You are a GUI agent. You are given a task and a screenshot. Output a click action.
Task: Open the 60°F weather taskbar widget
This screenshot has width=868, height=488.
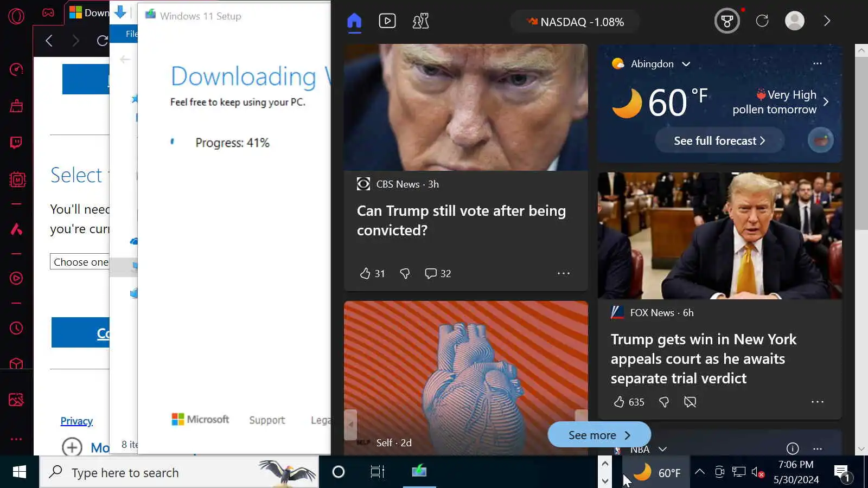click(656, 473)
